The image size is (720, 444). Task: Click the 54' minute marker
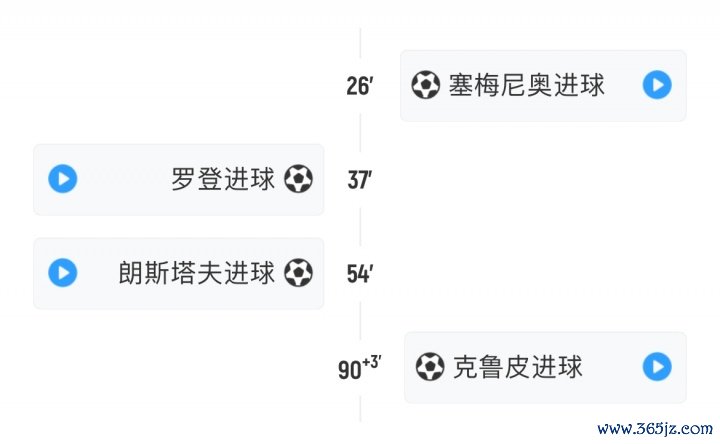359,274
